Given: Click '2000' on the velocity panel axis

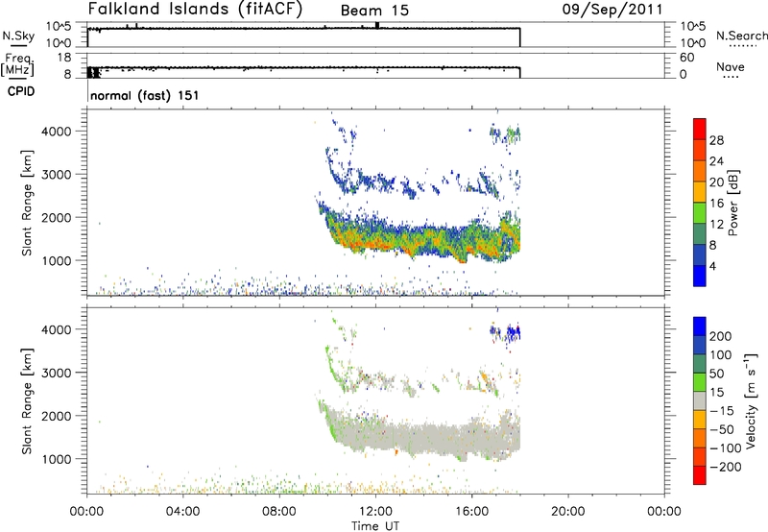Looking at the screenshot, I should click(58, 416).
